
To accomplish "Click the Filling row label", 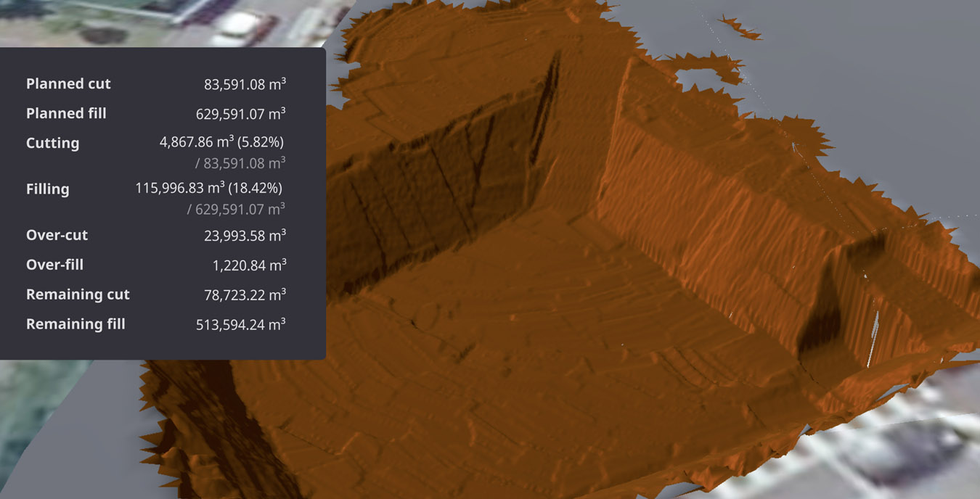I will [x=47, y=189].
